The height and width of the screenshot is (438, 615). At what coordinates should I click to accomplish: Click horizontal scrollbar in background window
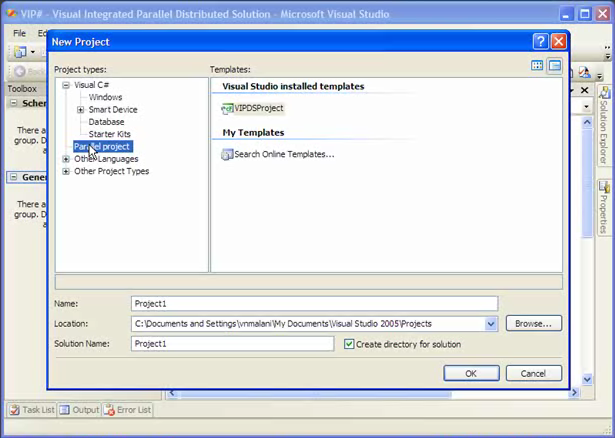point(314,393)
